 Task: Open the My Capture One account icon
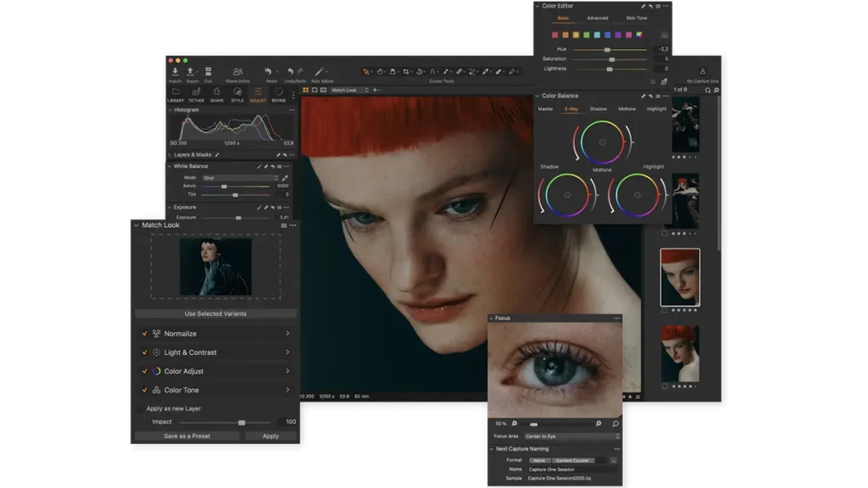(703, 71)
